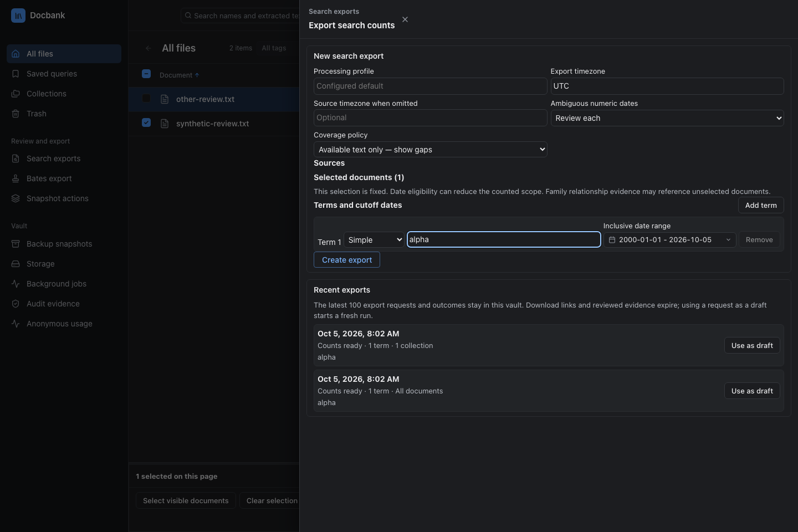Image resolution: width=798 pixels, height=532 pixels.
Task: Click the Docbank logo icon
Action: tap(18, 16)
